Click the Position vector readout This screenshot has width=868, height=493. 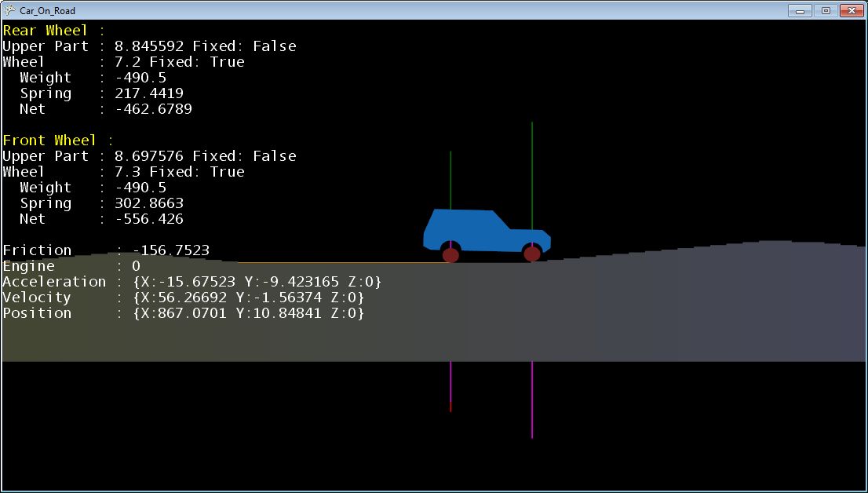249,313
